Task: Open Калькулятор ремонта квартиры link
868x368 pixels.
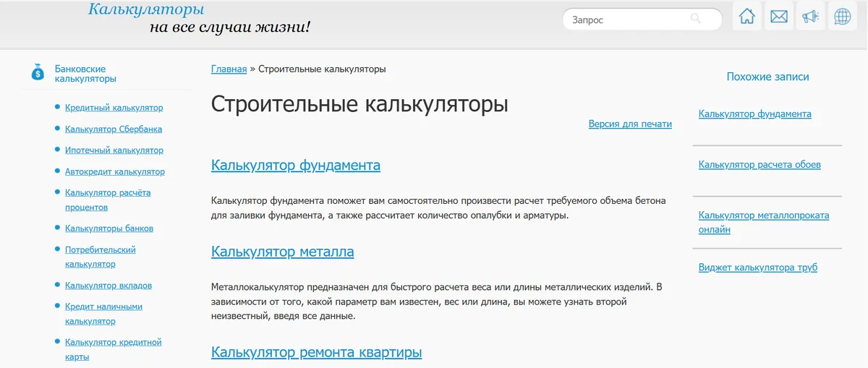Action: click(x=316, y=353)
